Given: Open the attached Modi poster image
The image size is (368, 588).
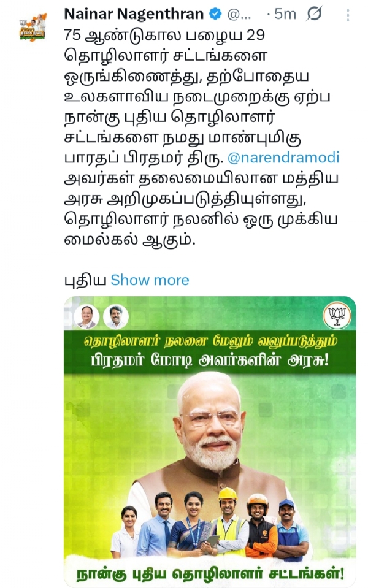Looking at the screenshot, I should point(210,441).
